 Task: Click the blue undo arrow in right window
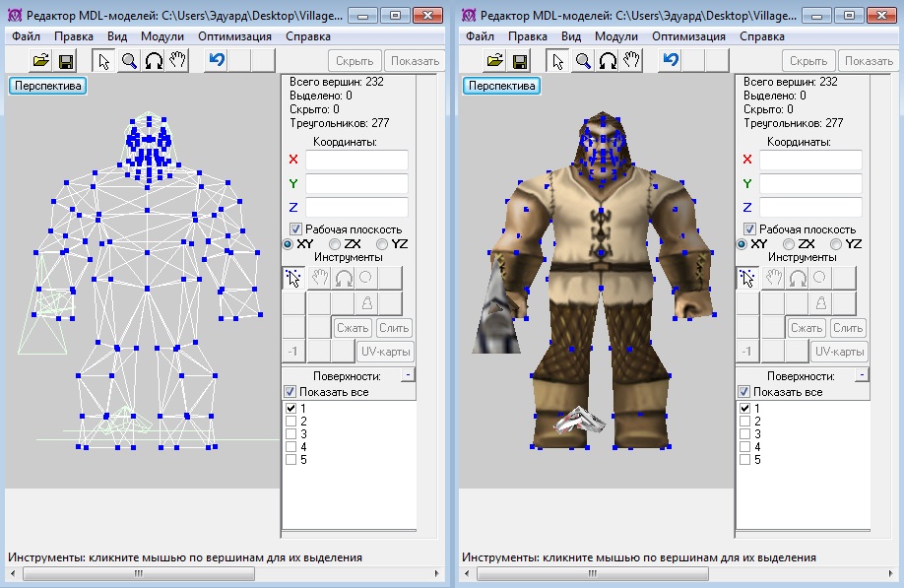tap(671, 61)
